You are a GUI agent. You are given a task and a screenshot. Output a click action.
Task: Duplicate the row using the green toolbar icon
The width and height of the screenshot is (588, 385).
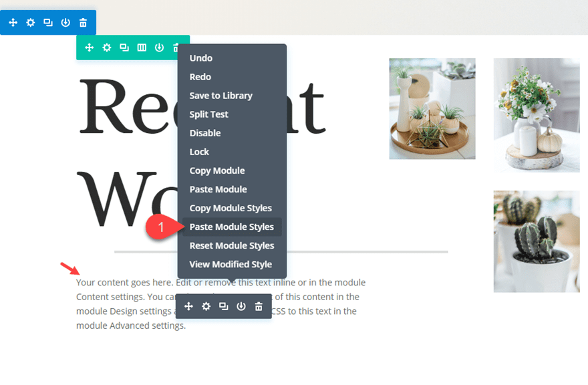pyautogui.click(x=124, y=47)
